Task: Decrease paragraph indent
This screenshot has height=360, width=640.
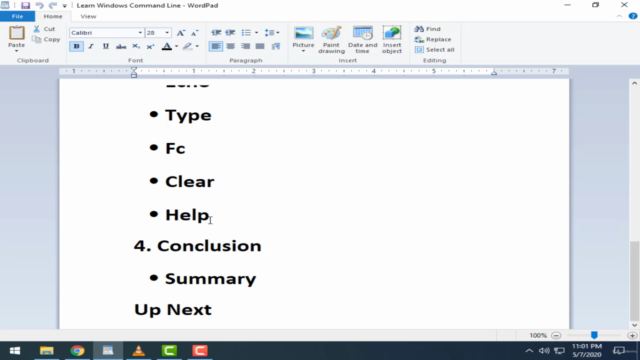Action: [216, 33]
